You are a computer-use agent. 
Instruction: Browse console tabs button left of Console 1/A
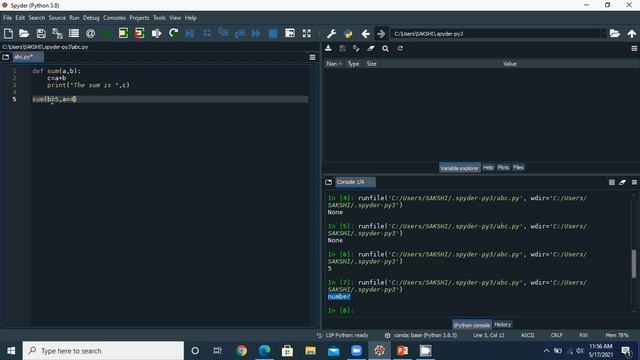[x=328, y=182]
